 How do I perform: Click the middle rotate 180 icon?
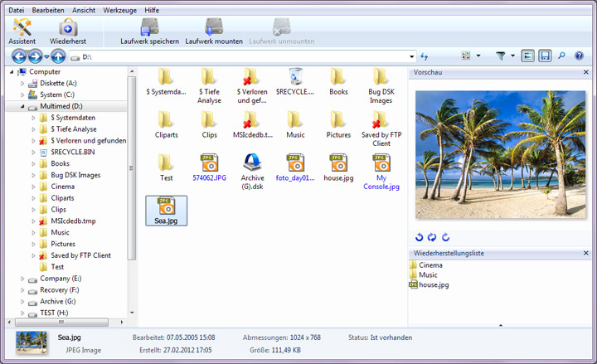(432, 237)
